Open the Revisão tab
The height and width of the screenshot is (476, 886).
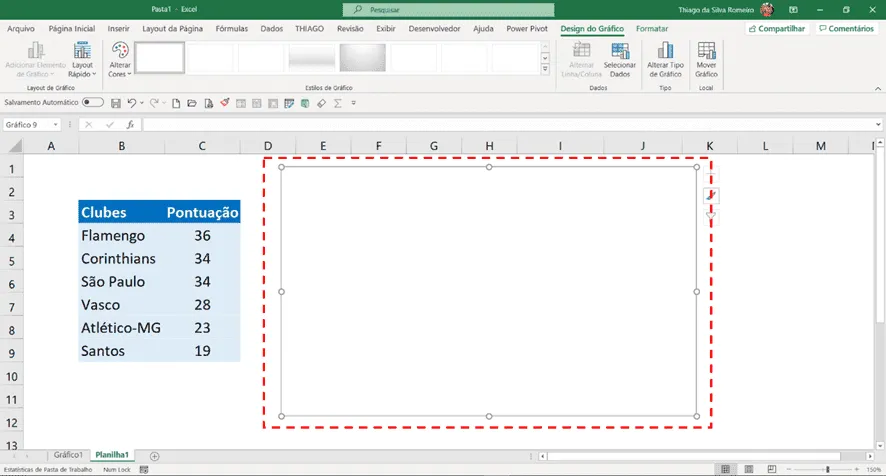pos(350,28)
